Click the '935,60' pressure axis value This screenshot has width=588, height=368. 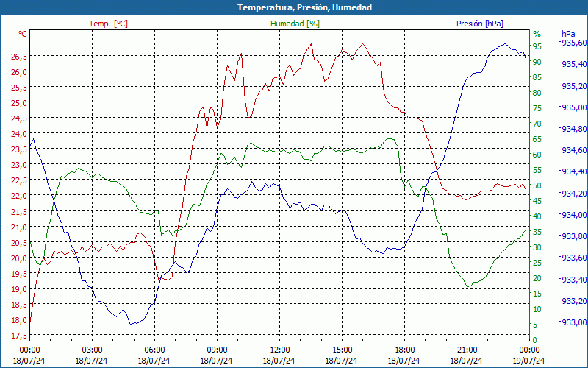click(574, 43)
